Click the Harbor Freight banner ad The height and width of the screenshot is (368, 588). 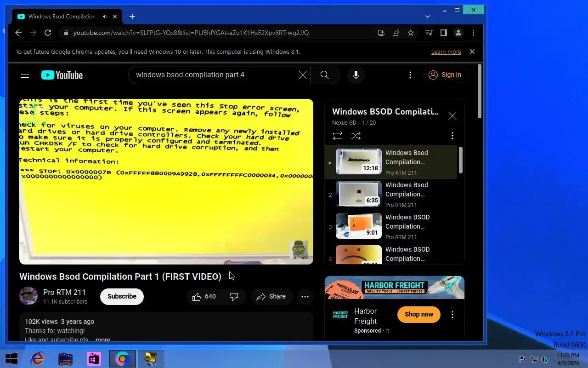click(x=394, y=287)
